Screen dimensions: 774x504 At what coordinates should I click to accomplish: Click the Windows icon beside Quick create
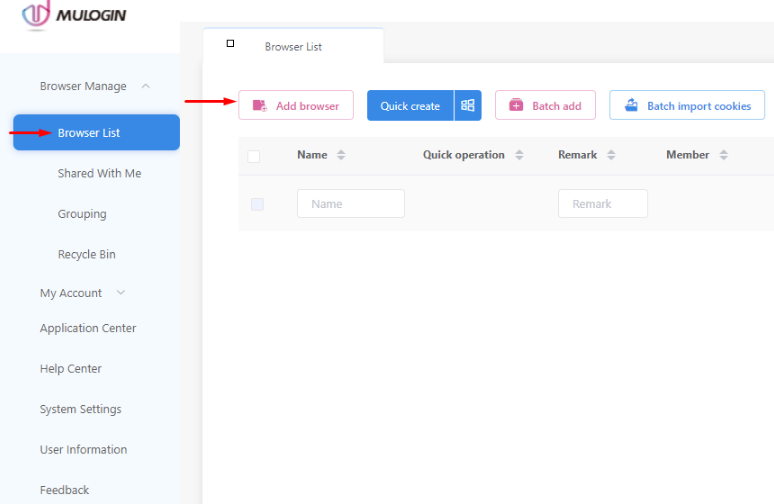468,106
